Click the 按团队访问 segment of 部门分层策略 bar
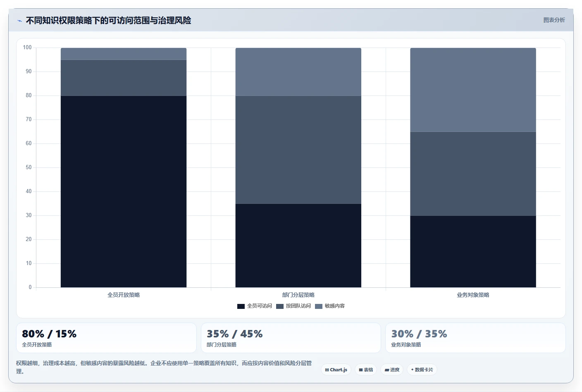The image size is (582, 392). tap(298, 150)
